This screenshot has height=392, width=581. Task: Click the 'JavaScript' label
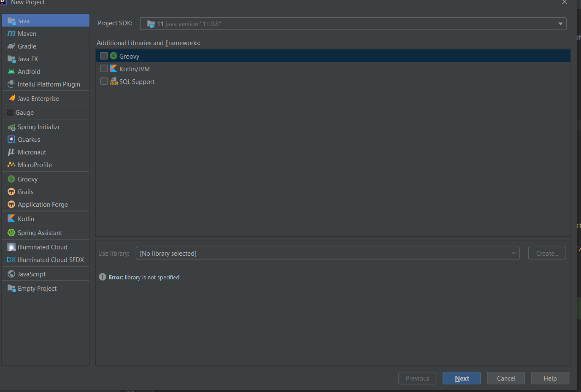pyautogui.click(x=32, y=274)
